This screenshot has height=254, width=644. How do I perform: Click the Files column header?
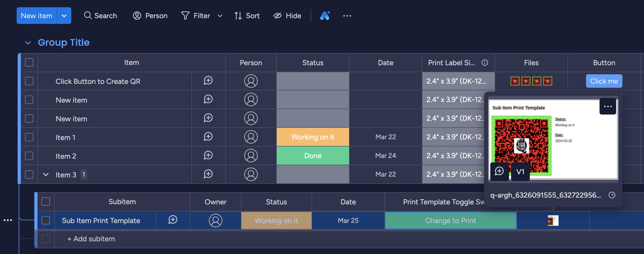point(531,63)
